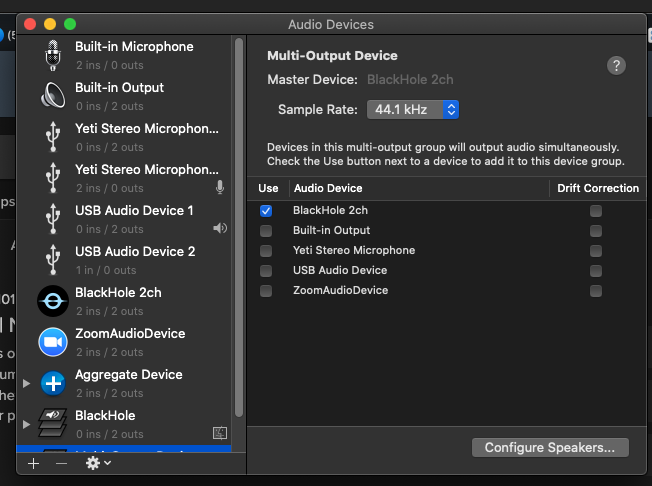Click the USB Audio Device 2 icon

coord(53,259)
